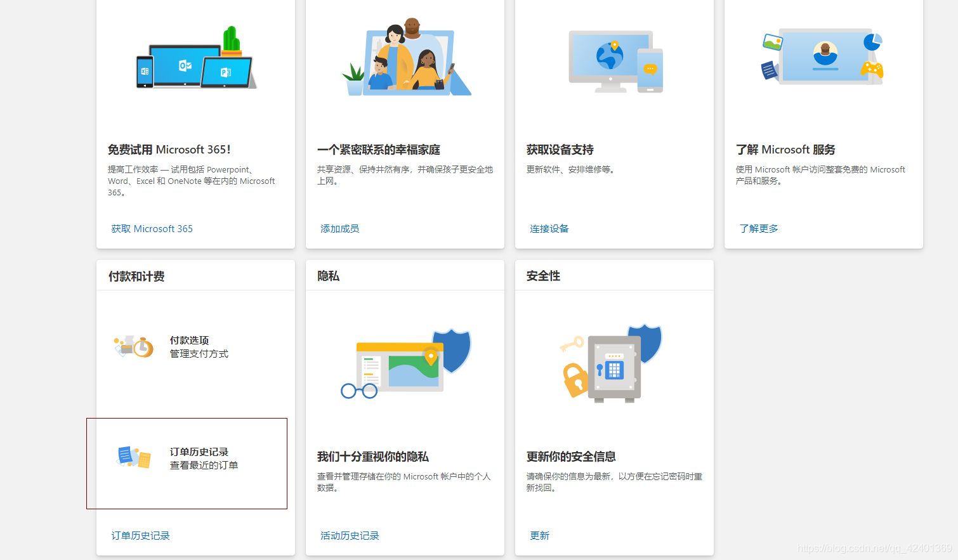This screenshot has height=560, width=958.
Task: Click the Microsoft services illustration
Action: 823,56
